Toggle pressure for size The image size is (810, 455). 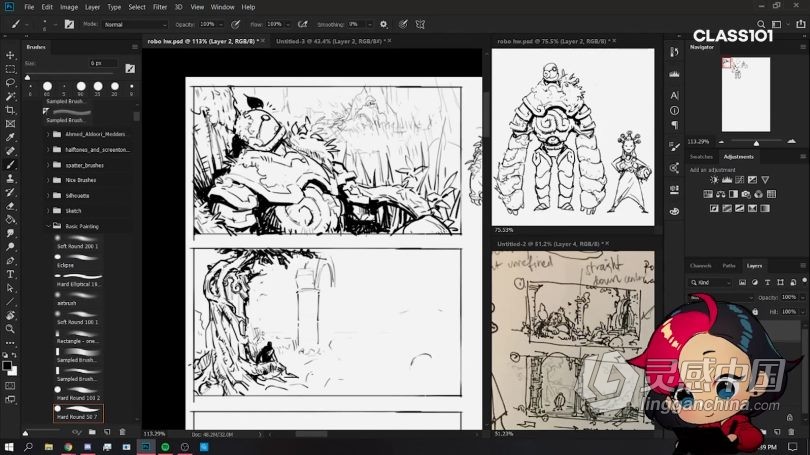[403, 24]
